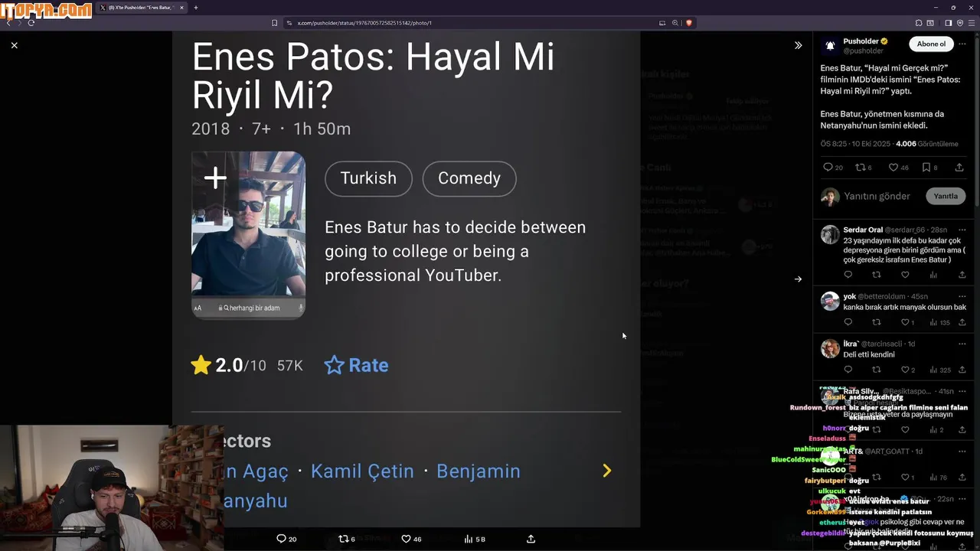Like Pusholder's tweet, heart with 46
Viewport: 980px width, 551px height.
pyautogui.click(x=898, y=167)
